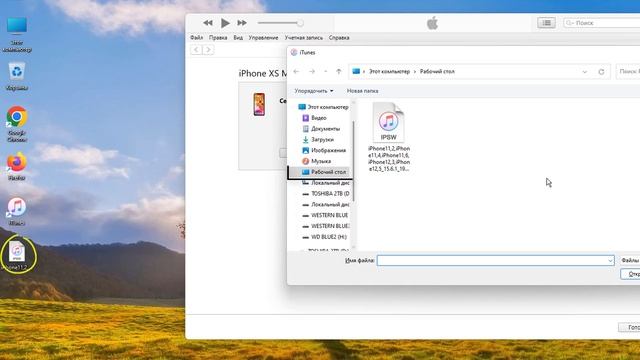Click Рабочий стол in the address breadcrumb

point(437,71)
